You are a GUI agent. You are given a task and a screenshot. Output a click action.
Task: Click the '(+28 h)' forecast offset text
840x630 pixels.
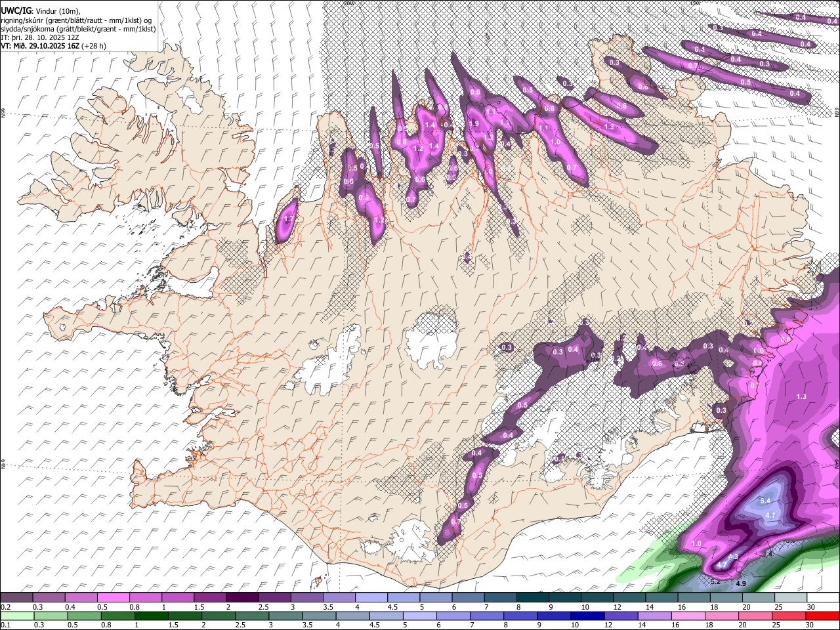[x=93, y=46]
